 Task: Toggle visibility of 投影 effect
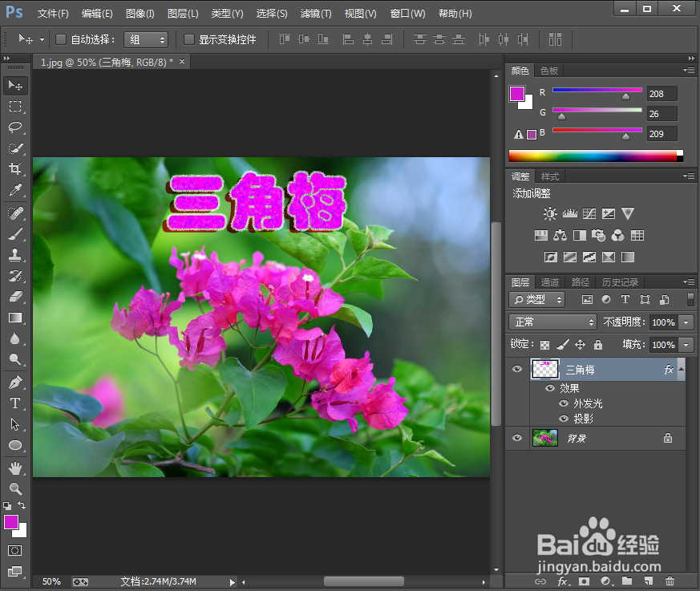click(564, 419)
